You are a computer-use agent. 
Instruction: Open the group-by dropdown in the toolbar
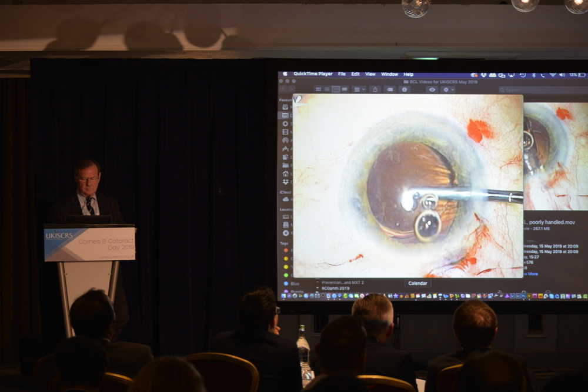(359, 89)
